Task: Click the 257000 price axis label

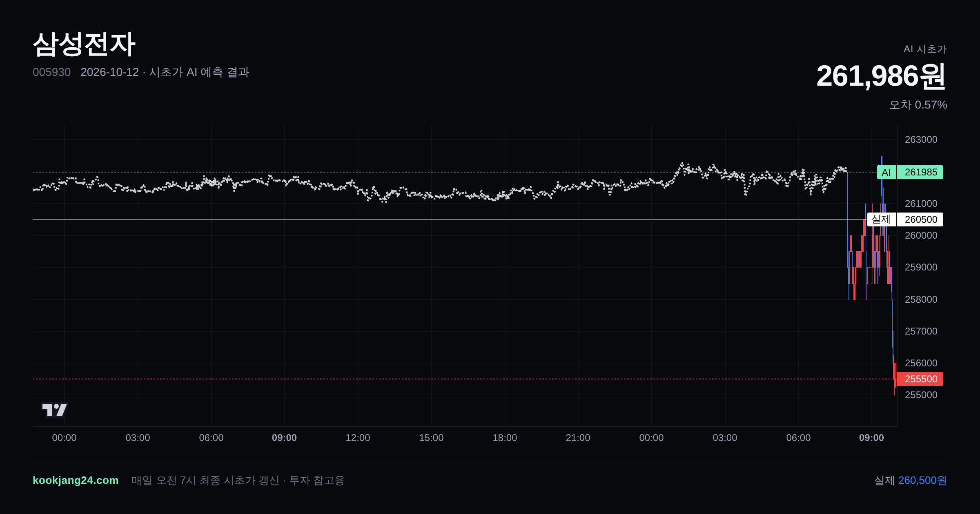Action: (921, 331)
